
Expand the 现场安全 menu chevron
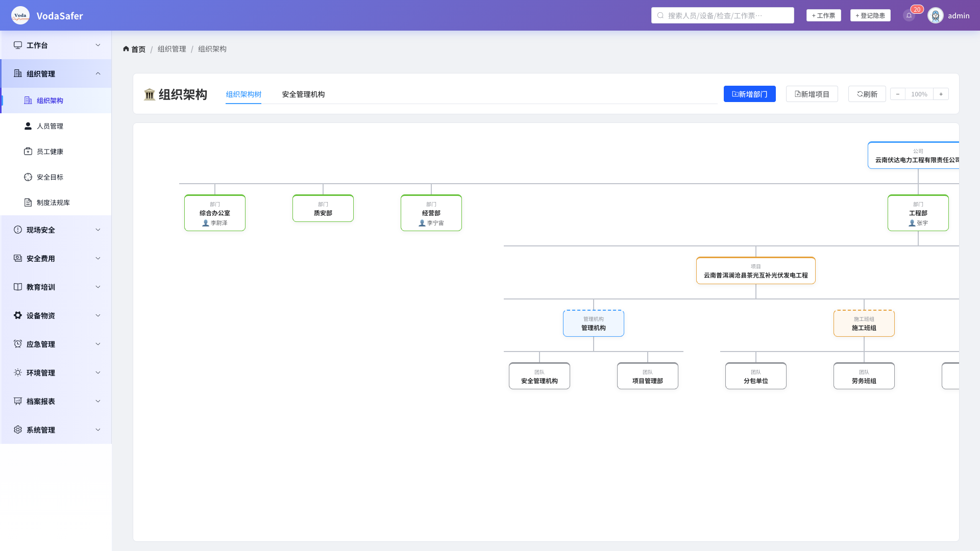tap(98, 230)
